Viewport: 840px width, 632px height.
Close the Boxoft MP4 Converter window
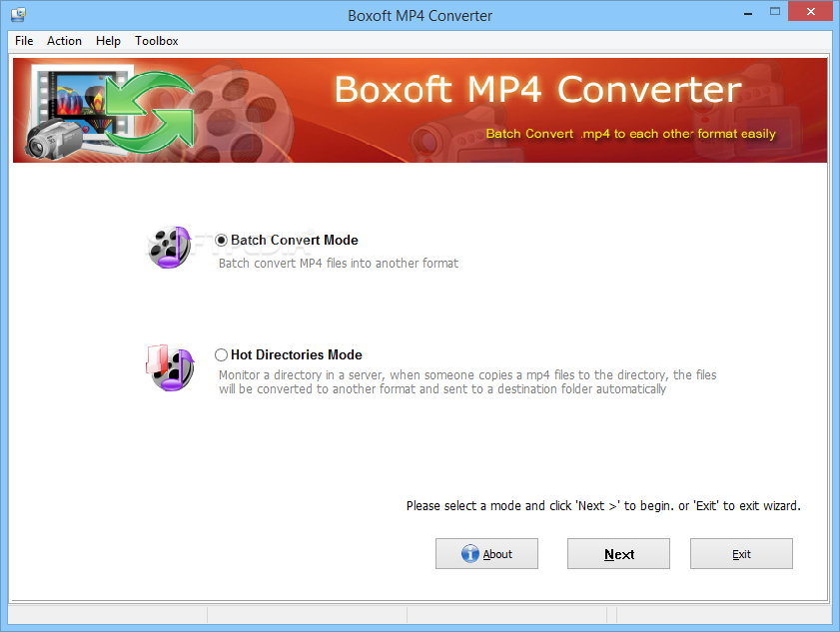pos(811,12)
